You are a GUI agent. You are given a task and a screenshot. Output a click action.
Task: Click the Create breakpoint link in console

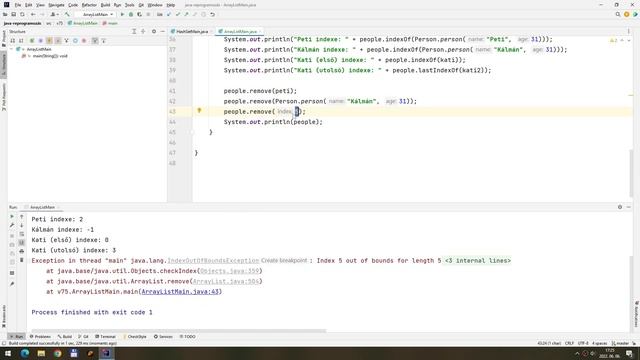pyautogui.click(x=284, y=260)
